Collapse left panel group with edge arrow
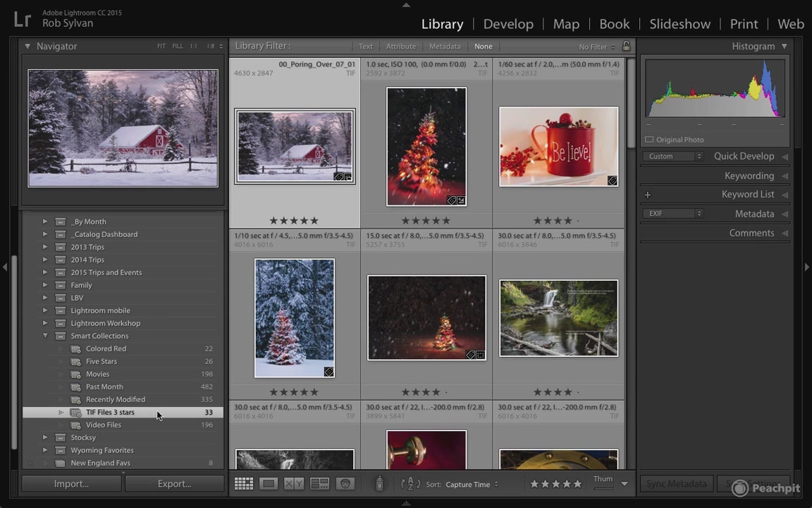812x508 pixels. tap(5, 267)
